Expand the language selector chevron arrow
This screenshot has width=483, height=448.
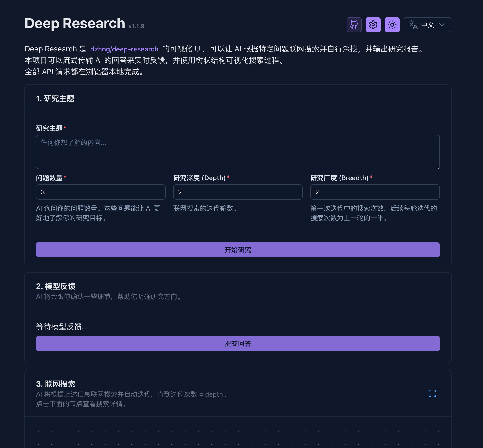click(x=442, y=25)
